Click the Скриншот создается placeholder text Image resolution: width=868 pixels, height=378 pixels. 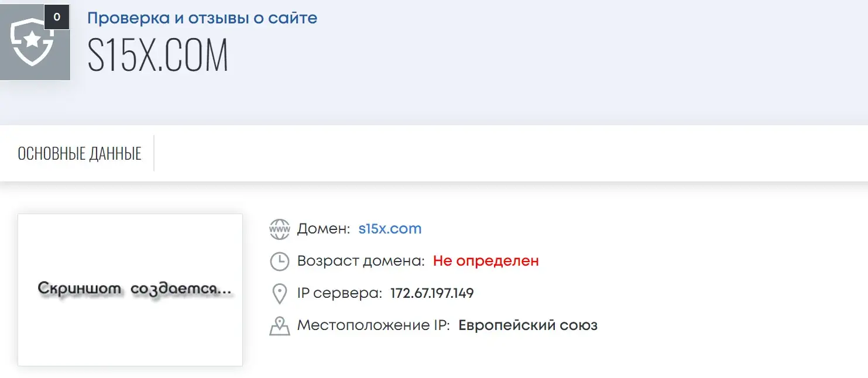[135, 289]
